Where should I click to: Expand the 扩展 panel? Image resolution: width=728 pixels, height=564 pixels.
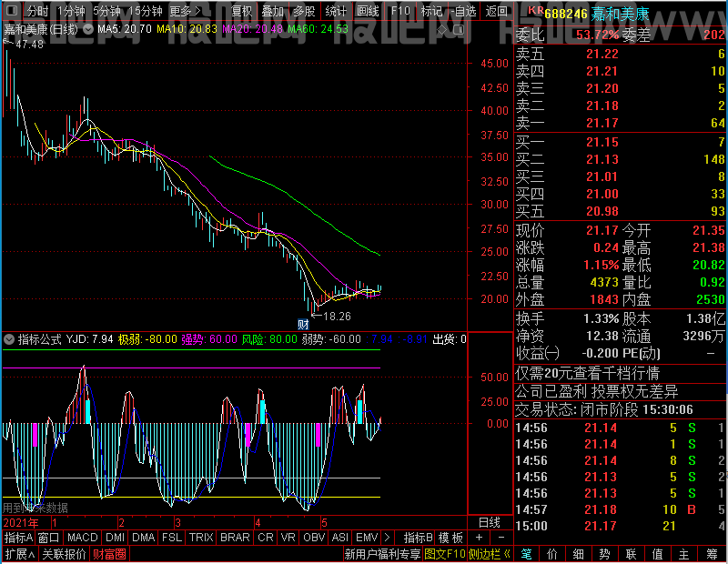[19, 554]
